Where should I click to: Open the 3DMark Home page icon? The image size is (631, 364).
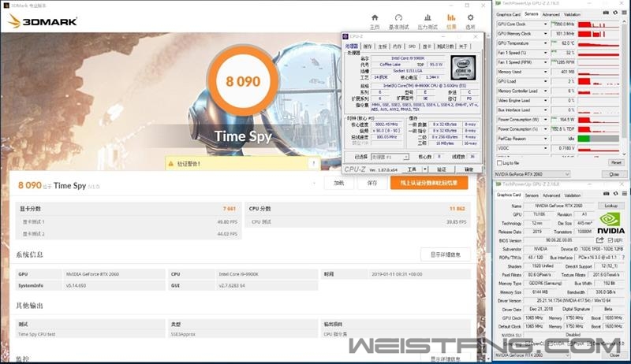click(x=375, y=17)
